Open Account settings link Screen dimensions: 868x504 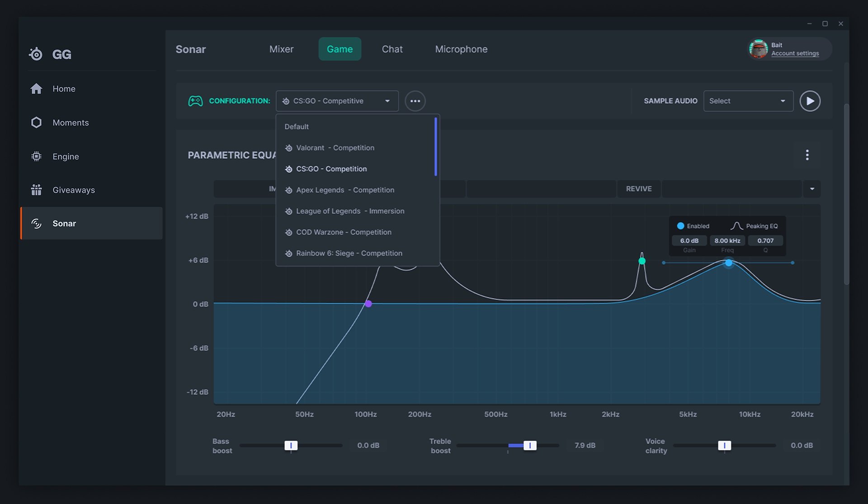(x=795, y=53)
